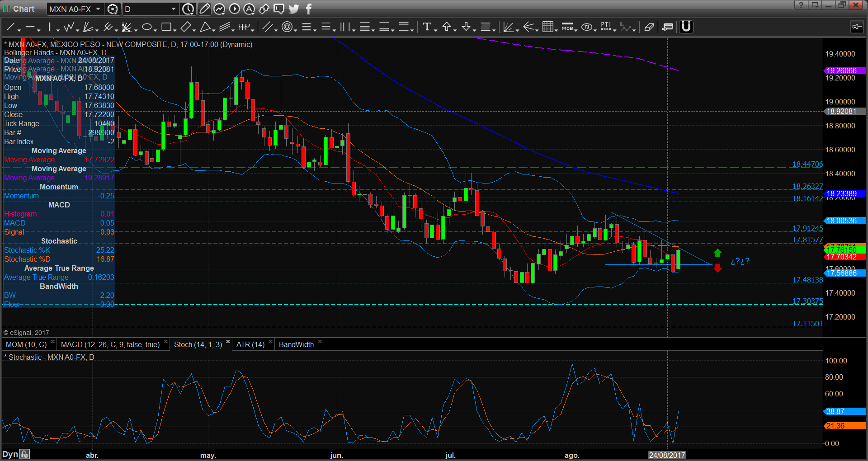868x461 pixels.
Task: Expand the rectangle tool options arrow
Action: tap(175, 30)
